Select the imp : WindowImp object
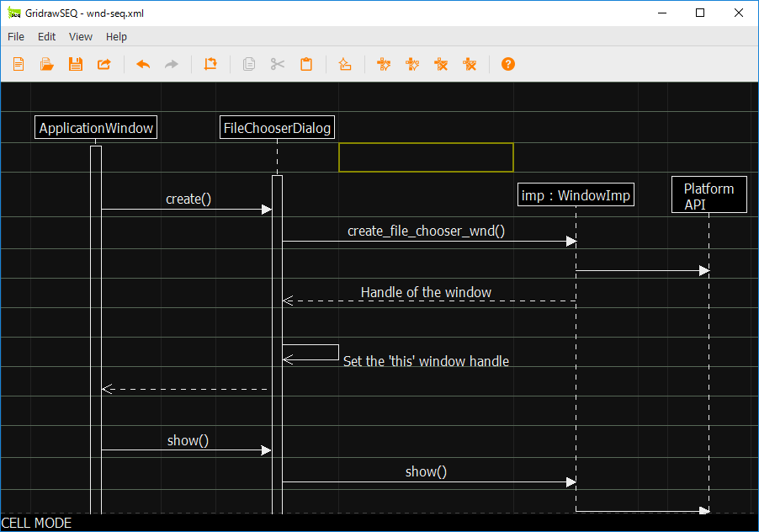 576,195
